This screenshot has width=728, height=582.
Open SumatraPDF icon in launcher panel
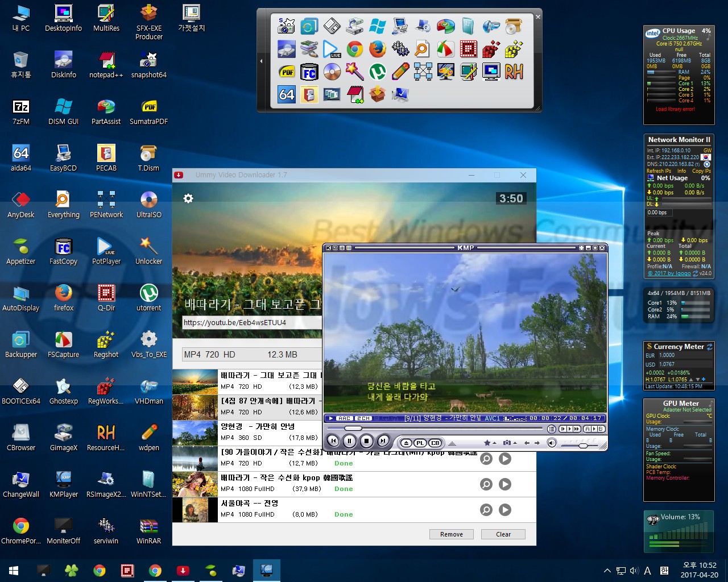click(286, 72)
